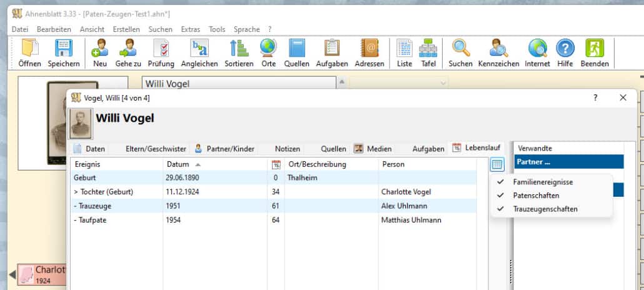This screenshot has width=644, height=290.
Task: Open Quellen book icon
Action: [296, 48]
